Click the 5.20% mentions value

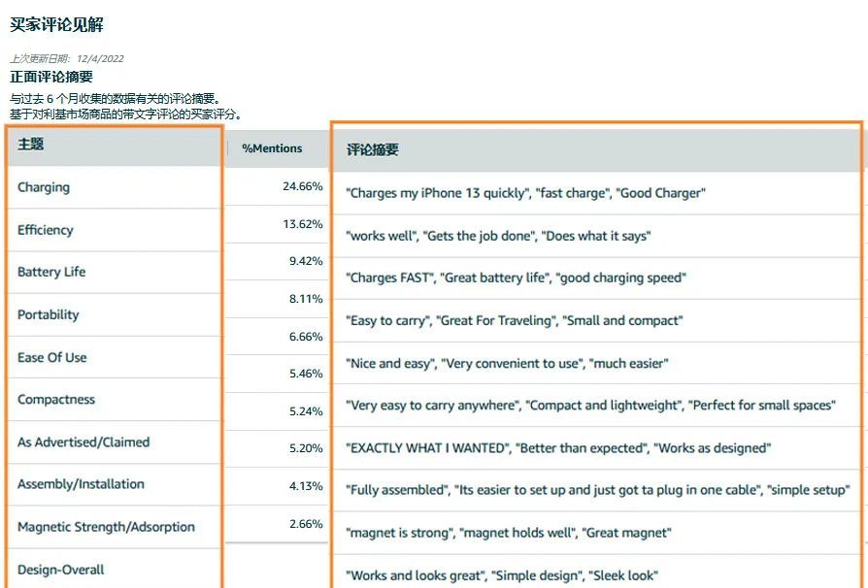click(306, 448)
